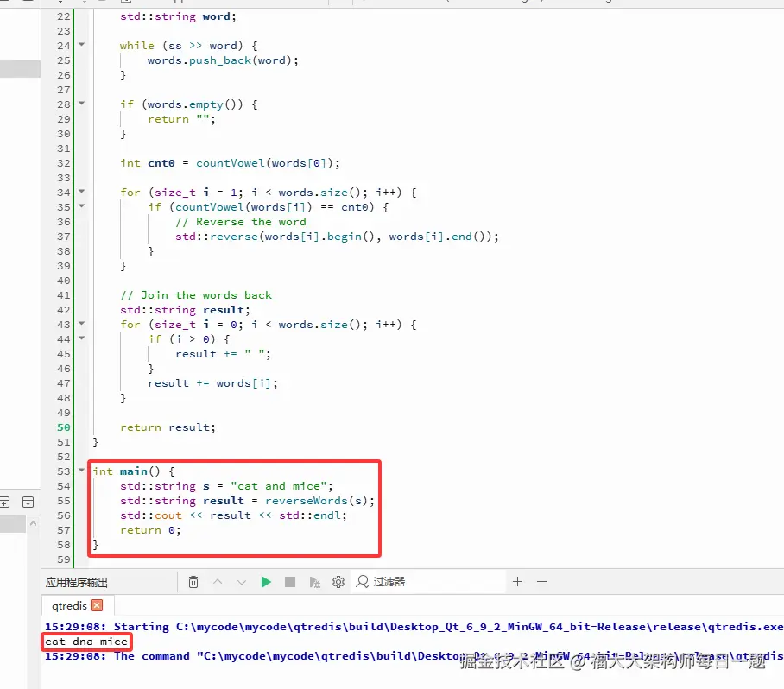
Task: Click the "cat and mice" string literal
Action: [x=279, y=486]
